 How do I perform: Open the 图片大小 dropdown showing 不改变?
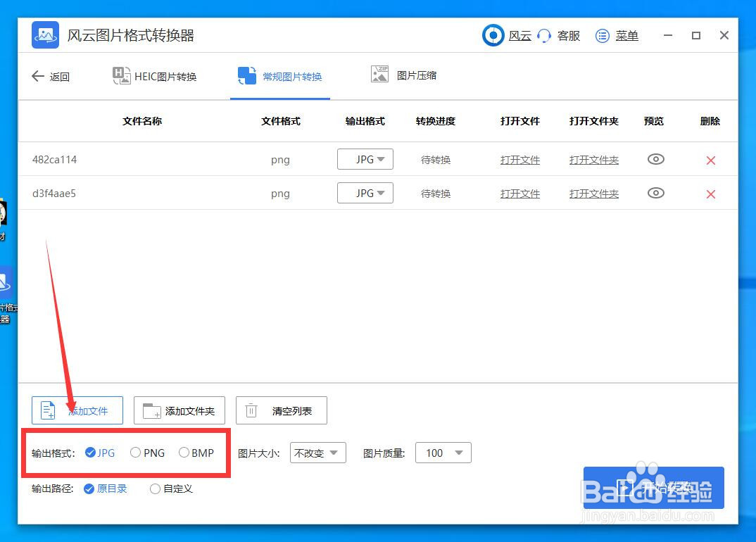[x=317, y=453]
